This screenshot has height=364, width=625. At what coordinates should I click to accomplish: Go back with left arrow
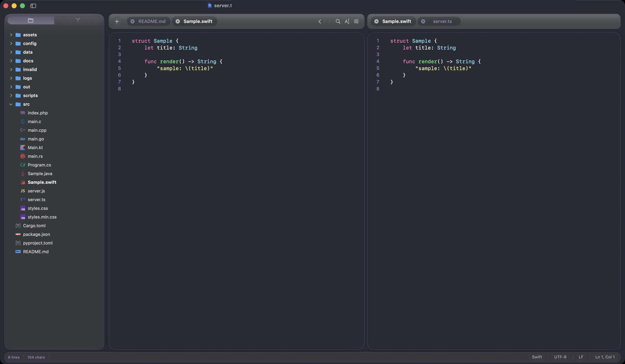(x=320, y=21)
